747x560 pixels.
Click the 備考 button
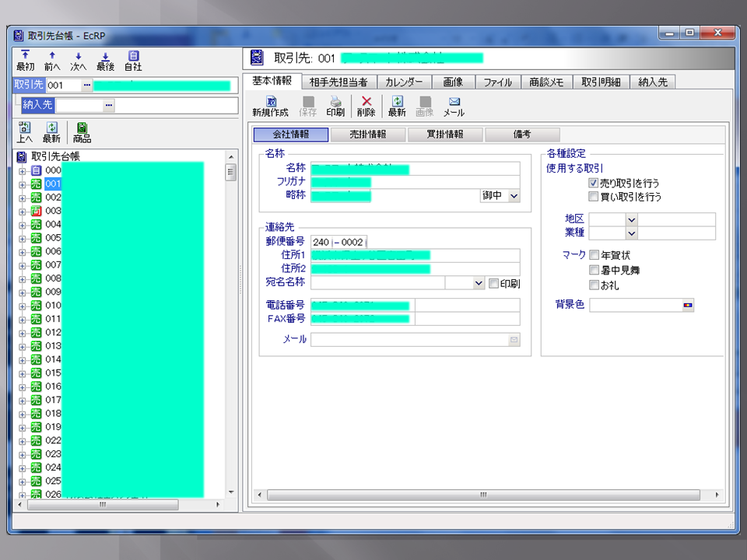click(x=521, y=135)
